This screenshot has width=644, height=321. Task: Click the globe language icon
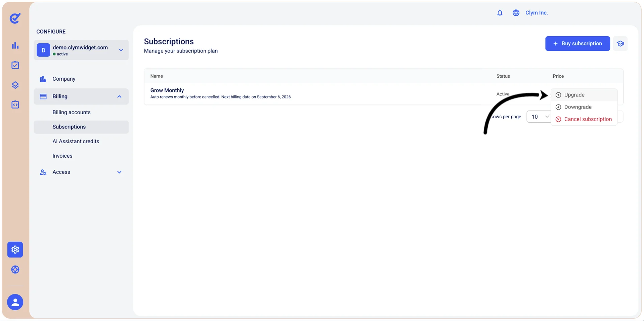coord(516,13)
